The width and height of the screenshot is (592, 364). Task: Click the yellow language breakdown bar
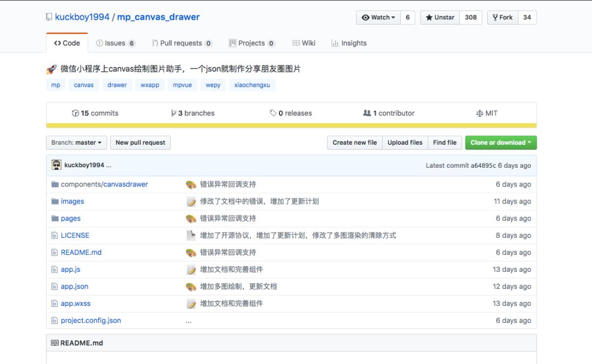point(292,126)
